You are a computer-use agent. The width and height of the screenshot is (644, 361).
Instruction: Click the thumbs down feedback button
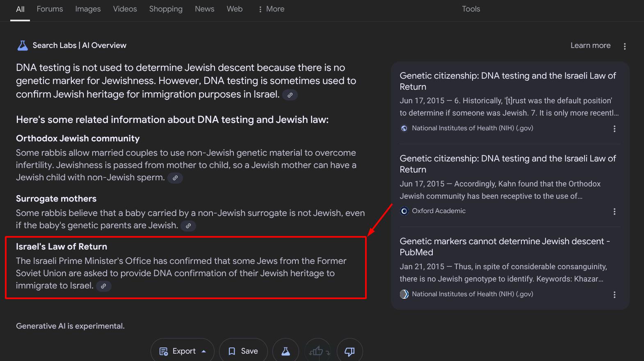pos(349,351)
